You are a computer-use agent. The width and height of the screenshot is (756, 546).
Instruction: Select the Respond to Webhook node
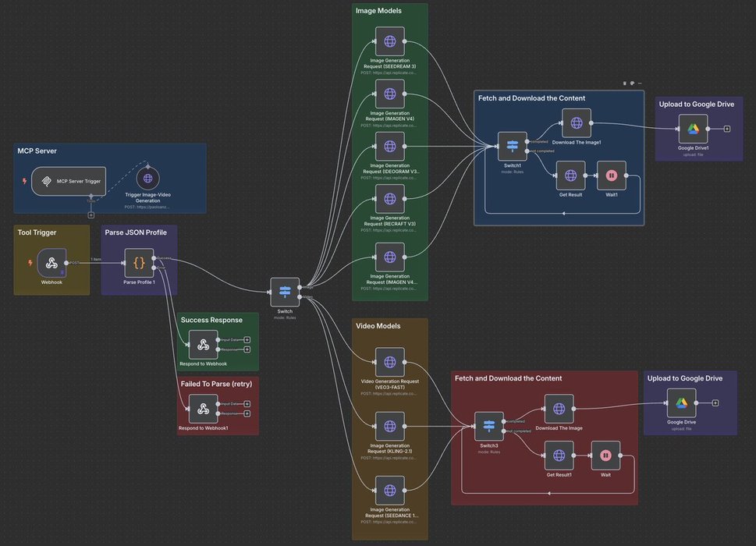[x=203, y=345]
